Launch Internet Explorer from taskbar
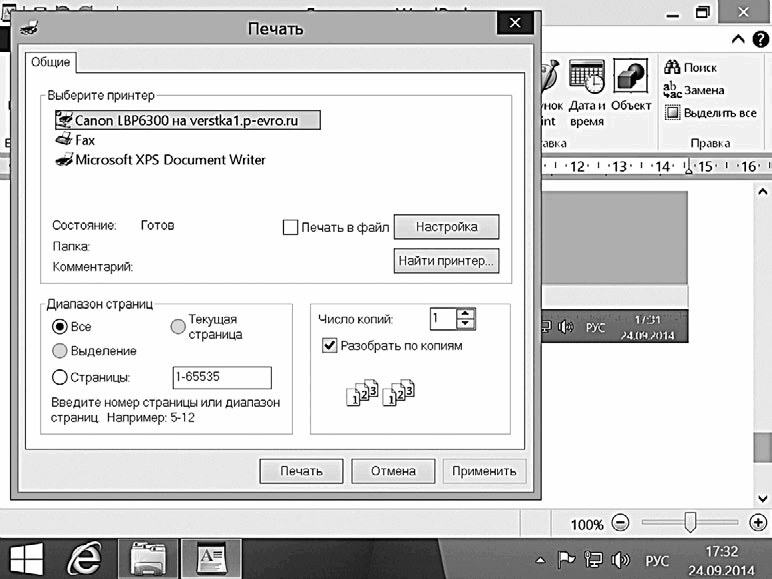The width and height of the screenshot is (772, 579). click(85, 559)
